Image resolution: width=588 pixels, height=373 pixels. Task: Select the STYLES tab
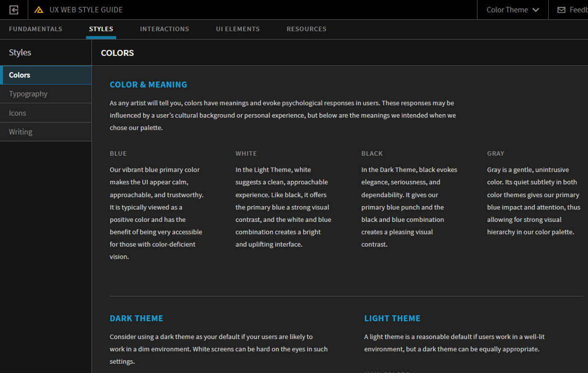click(x=101, y=29)
